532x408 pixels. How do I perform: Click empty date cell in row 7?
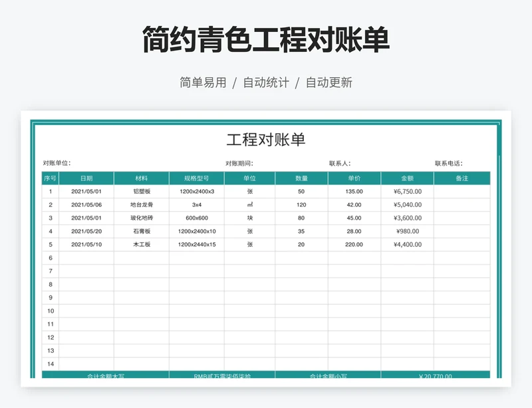86,271
